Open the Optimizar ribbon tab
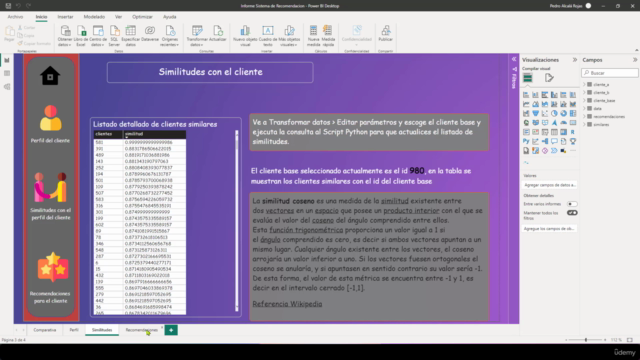Viewport: 640px width, 360px height. point(142,17)
